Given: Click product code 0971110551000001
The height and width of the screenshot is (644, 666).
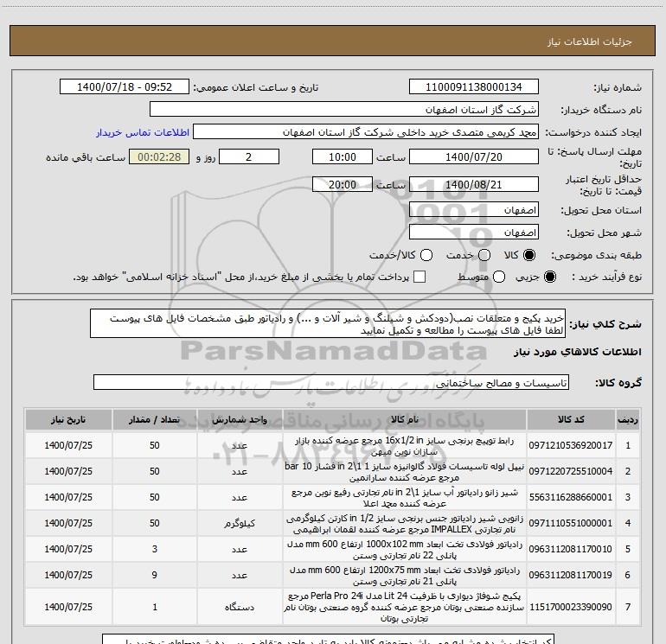Looking at the screenshot, I should point(571,523).
